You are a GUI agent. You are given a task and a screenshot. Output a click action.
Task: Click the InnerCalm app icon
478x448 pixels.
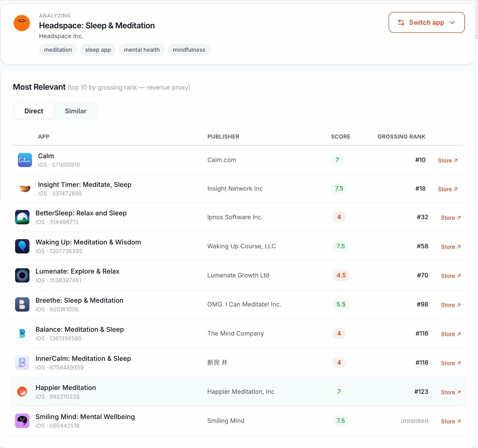coord(22,363)
